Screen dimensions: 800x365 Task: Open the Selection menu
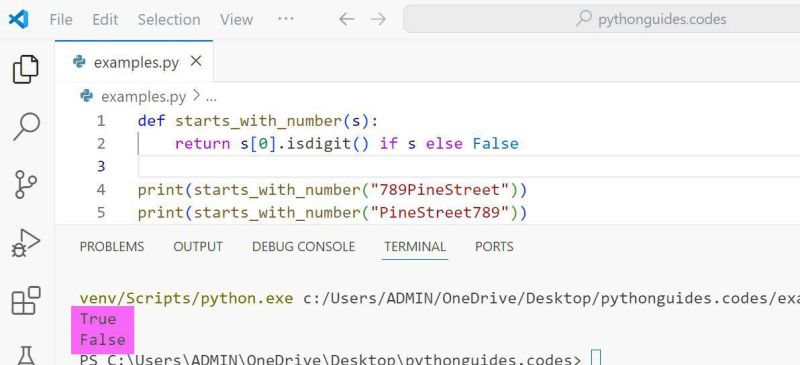(x=169, y=20)
